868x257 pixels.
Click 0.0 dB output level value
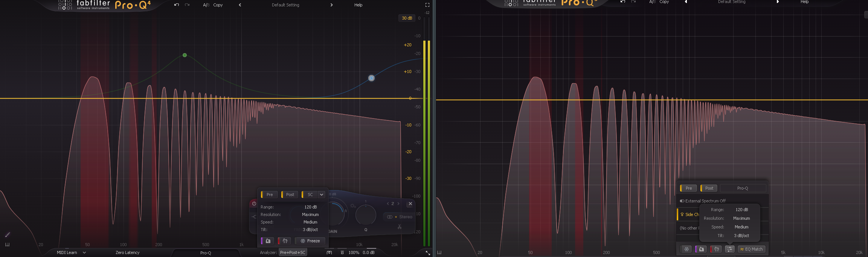coord(369,252)
